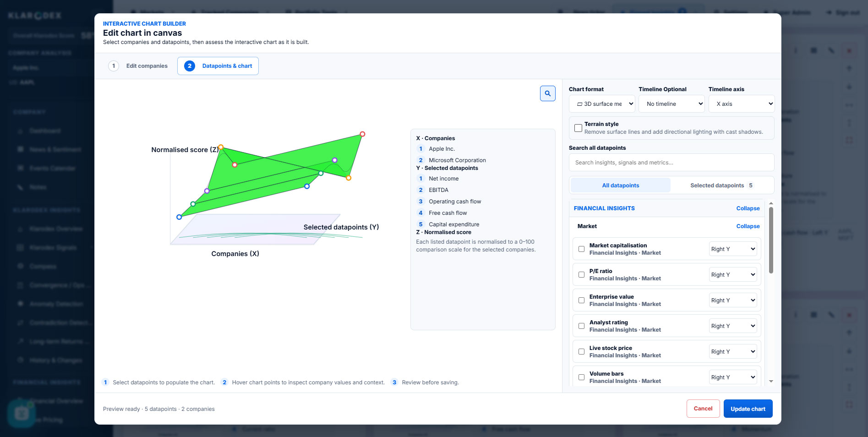
Task: Collapse the Market subsection
Action: (x=748, y=226)
